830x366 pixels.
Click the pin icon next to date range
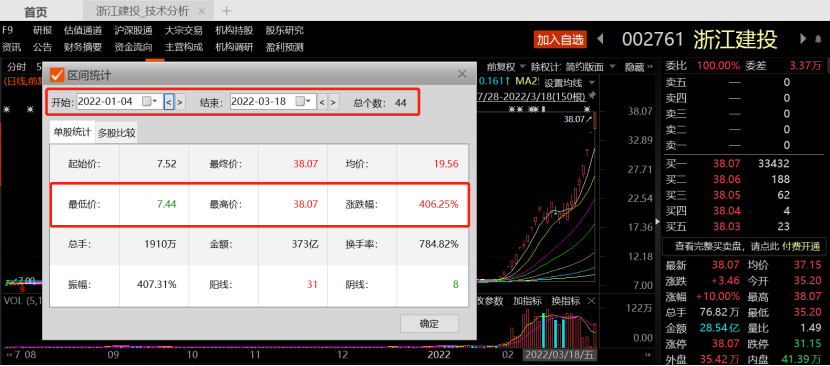(592, 95)
